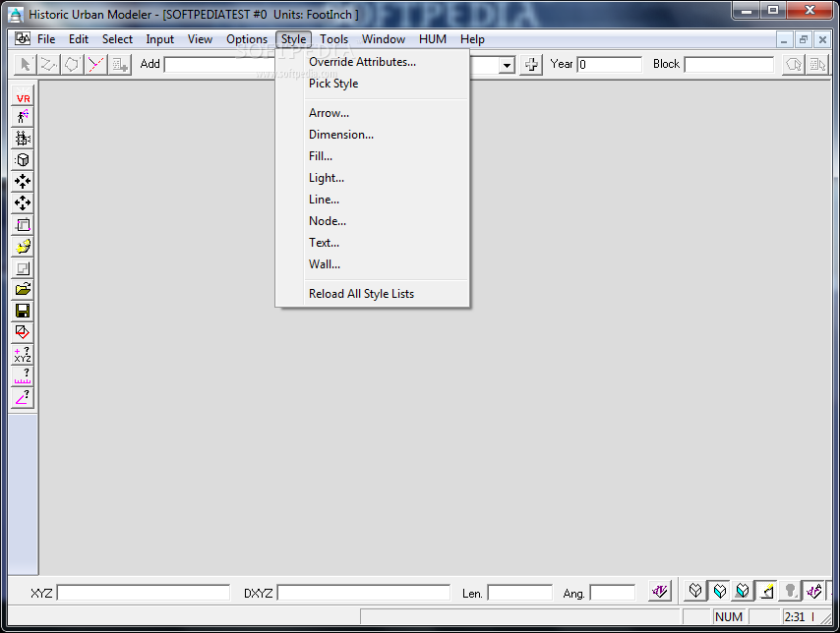Choose Reload All Style Lists
Screen dimensions: 840x633
pyautogui.click(x=373, y=294)
